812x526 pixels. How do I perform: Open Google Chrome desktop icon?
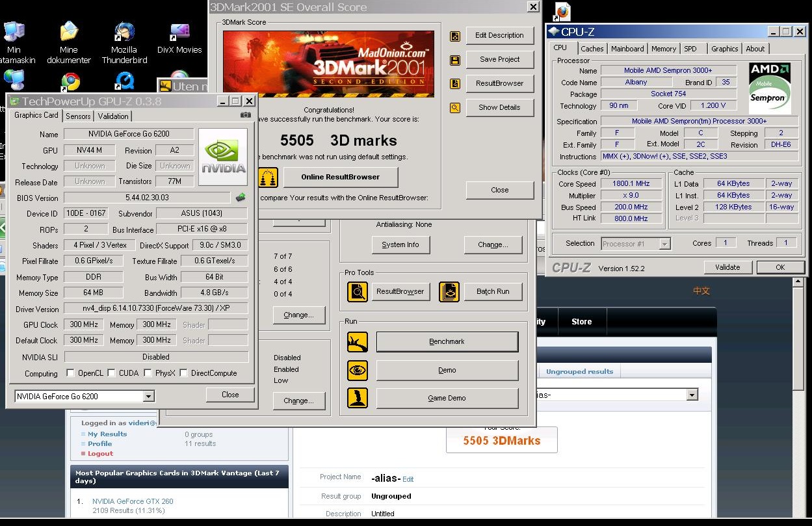tap(70, 81)
